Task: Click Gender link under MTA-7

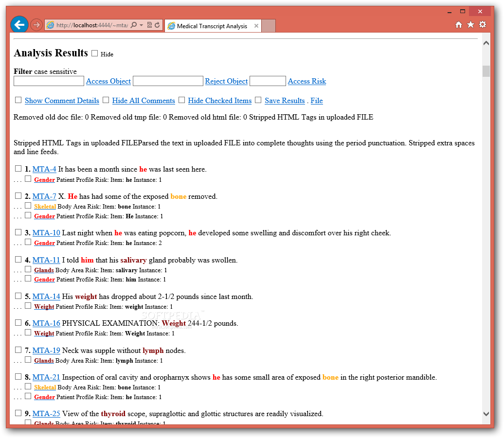Action: point(44,216)
